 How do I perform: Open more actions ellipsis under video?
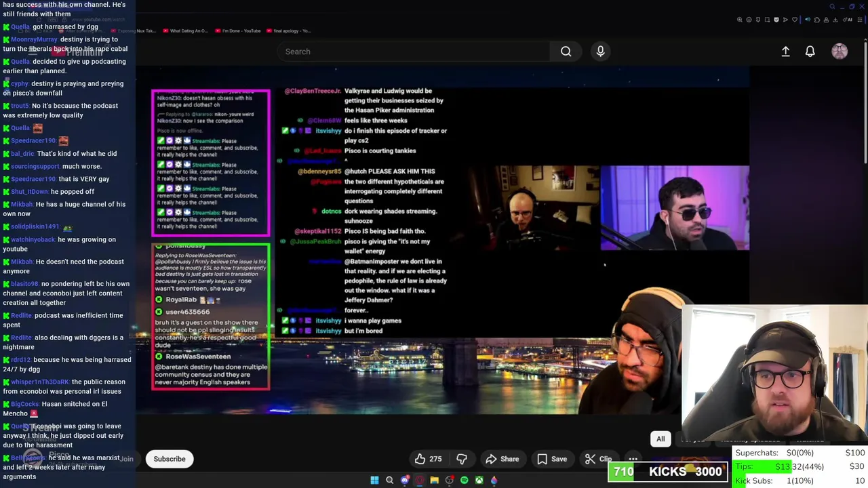tap(633, 459)
